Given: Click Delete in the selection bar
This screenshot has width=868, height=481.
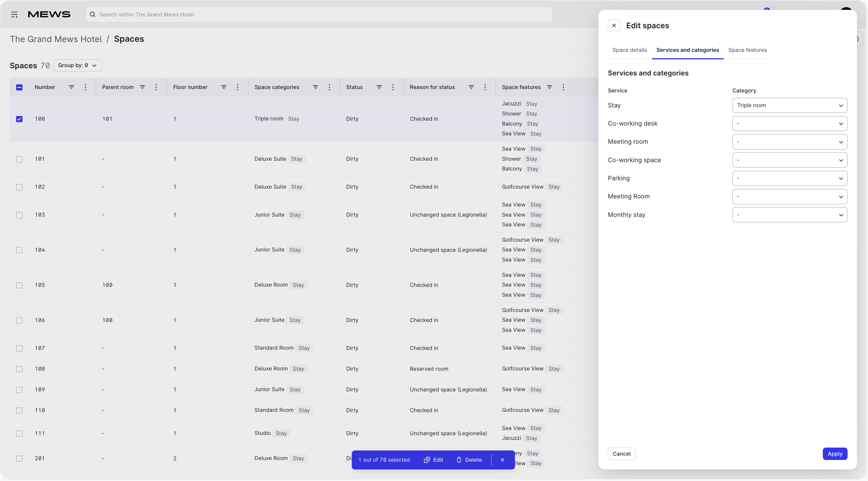Looking at the screenshot, I should [469, 460].
